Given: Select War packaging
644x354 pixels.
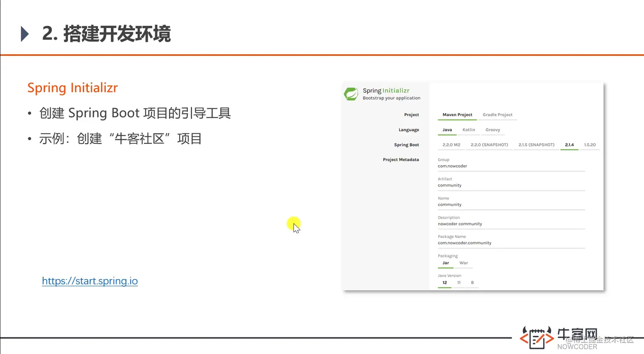Looking at the screenshot, I should (464, 263).
